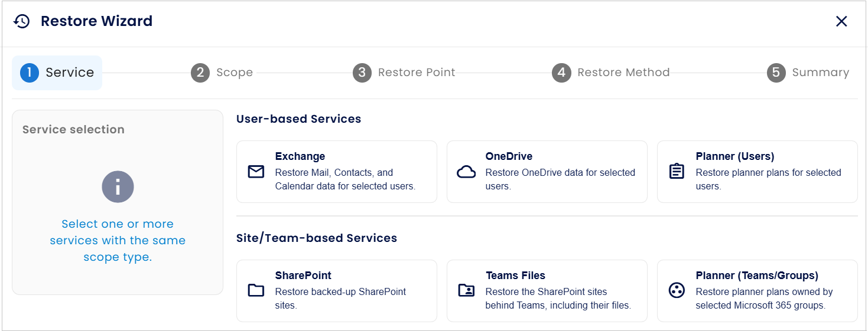868x331 pixels.
Task: Click the SharePoint folder icon
Action: point(256,290)
